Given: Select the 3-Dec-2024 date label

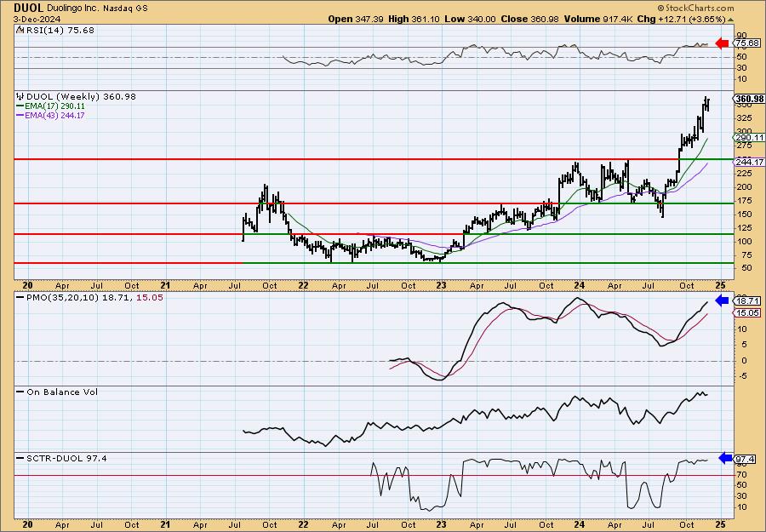Looking at the screenshot, I should (37, 19).
